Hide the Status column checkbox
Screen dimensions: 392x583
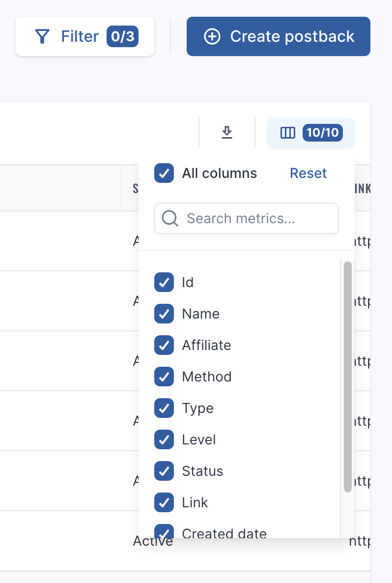tap(164, 471)
